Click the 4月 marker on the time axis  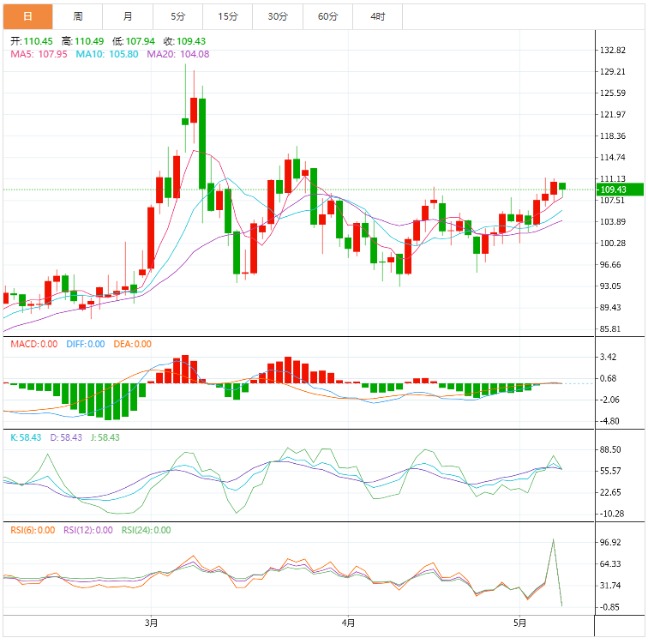click(348, 622)
